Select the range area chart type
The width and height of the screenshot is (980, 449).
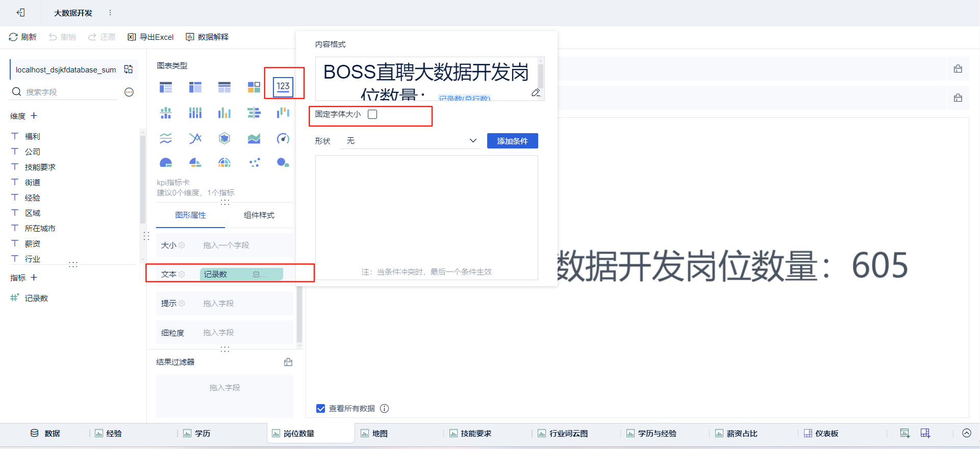(254, 138)
